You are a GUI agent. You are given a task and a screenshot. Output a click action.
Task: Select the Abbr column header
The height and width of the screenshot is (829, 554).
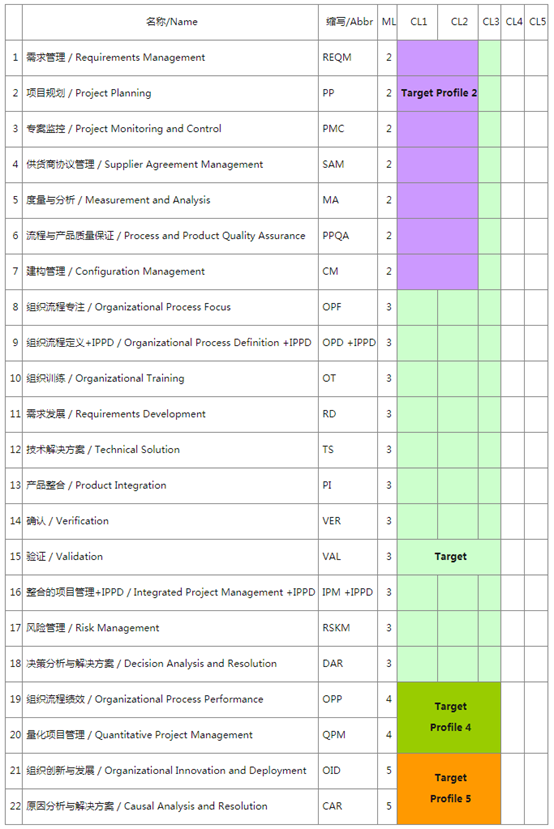[348, 22]
